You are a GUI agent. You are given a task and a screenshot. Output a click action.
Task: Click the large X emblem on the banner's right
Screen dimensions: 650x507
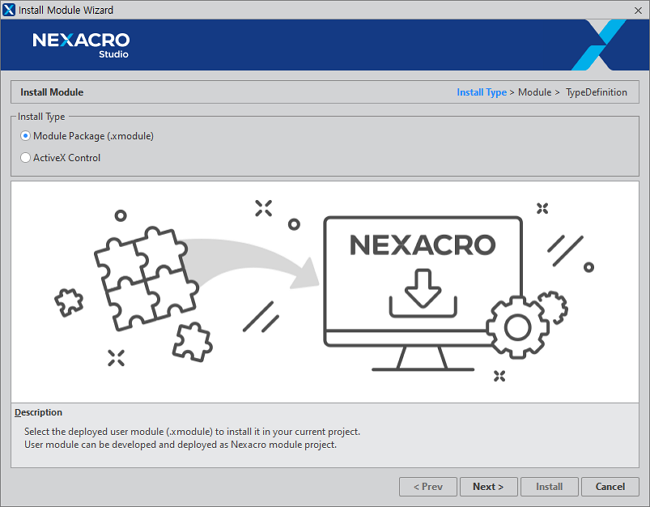[599, 45]
